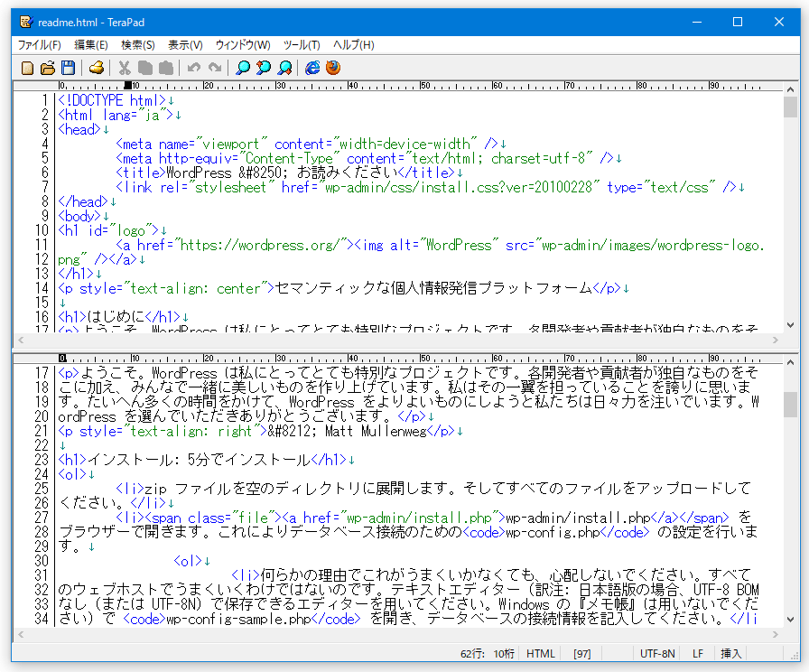Click the lower pane column ruler
This screenshot has height=672, width=809.
[x=397, y=359]
